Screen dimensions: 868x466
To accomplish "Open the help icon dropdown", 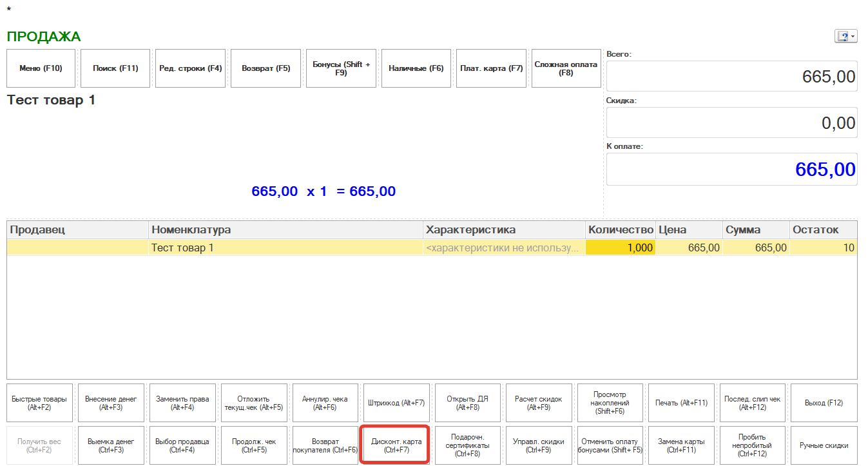I will click(x=845, y=37).
